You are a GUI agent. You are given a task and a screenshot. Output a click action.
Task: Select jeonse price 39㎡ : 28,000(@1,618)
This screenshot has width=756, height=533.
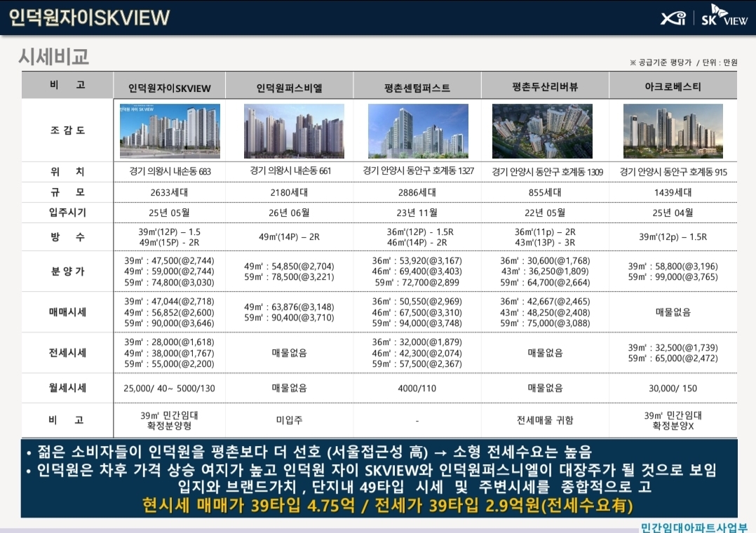tap(169, 342)
